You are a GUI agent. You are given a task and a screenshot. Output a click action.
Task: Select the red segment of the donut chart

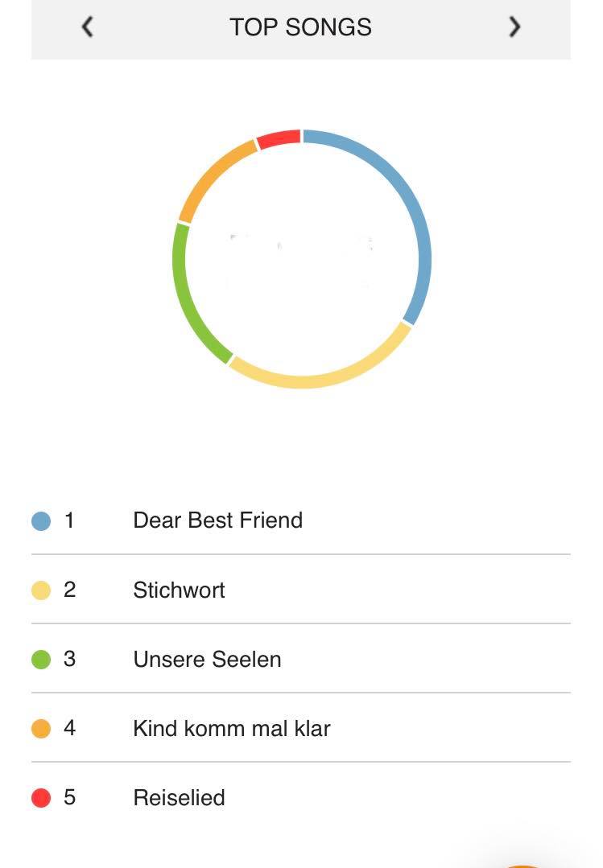[x=279, y=138]
